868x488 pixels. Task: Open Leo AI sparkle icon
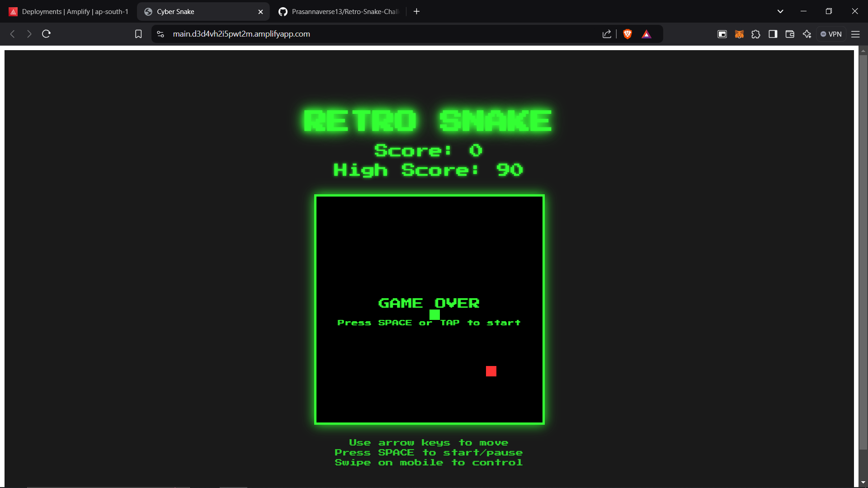807,34
